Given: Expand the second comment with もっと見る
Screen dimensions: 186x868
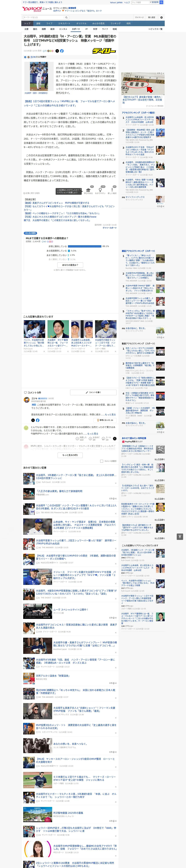Looking at the screenshot, I should click(x=93, y=434).
